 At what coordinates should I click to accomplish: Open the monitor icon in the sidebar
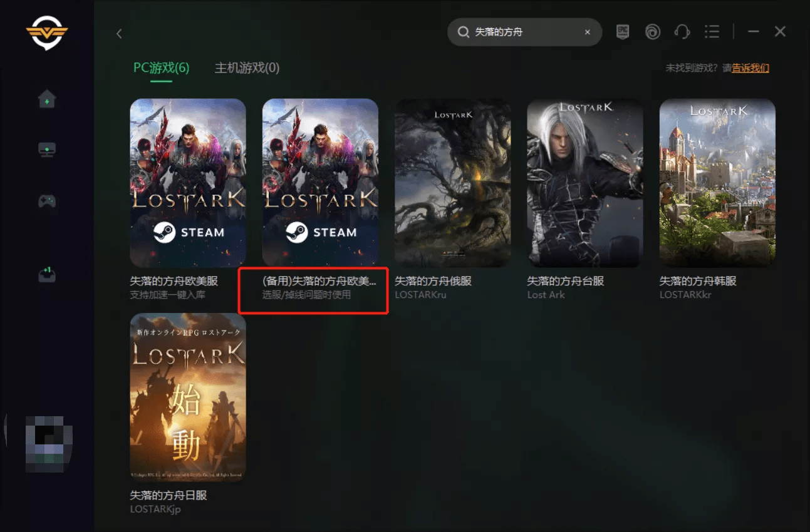click(47, 150)
